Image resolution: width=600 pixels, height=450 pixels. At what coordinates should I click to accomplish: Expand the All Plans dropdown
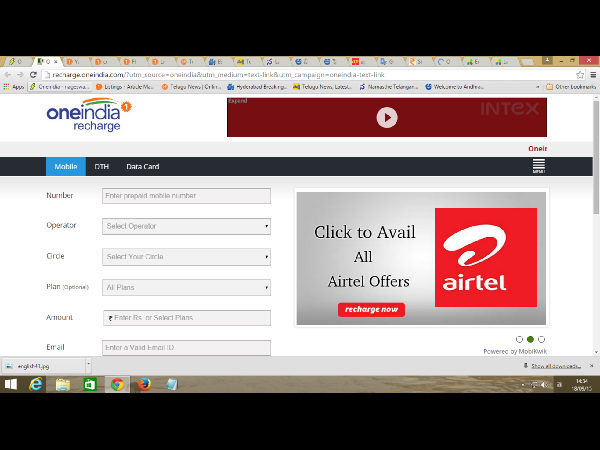[186, 287]
